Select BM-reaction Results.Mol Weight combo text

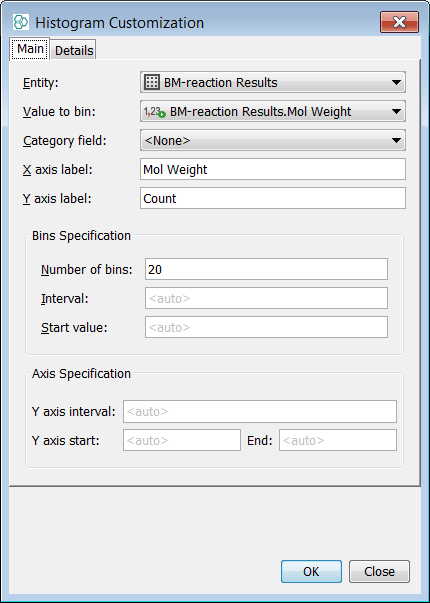tap(260, 112)
